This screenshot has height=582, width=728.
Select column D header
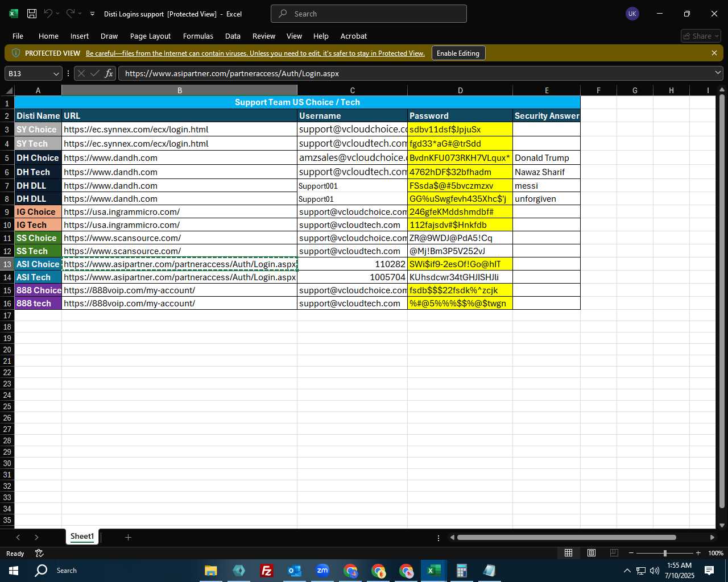(460, 90)
